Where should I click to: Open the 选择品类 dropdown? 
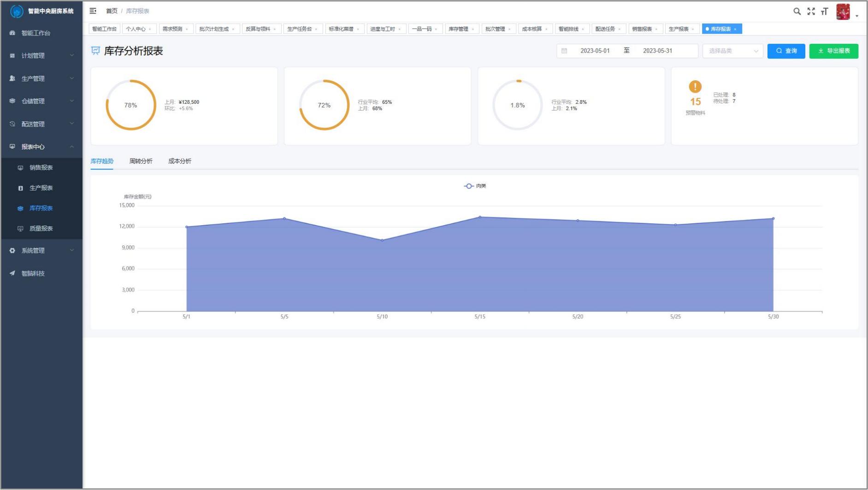[732, 51]
